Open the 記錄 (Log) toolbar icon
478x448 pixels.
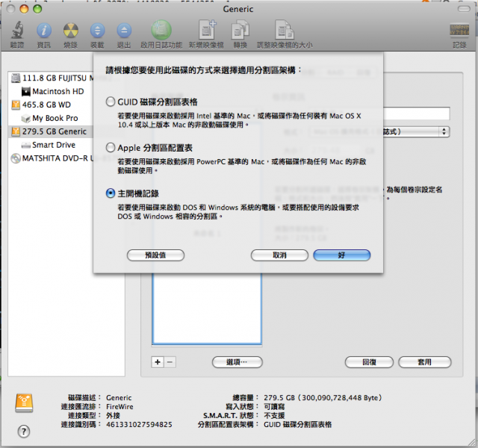(x=459, y=31)
